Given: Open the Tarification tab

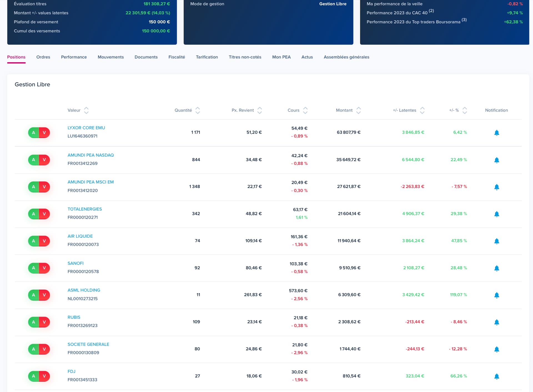Looking at the screenshot, I should tap(207, 57).
